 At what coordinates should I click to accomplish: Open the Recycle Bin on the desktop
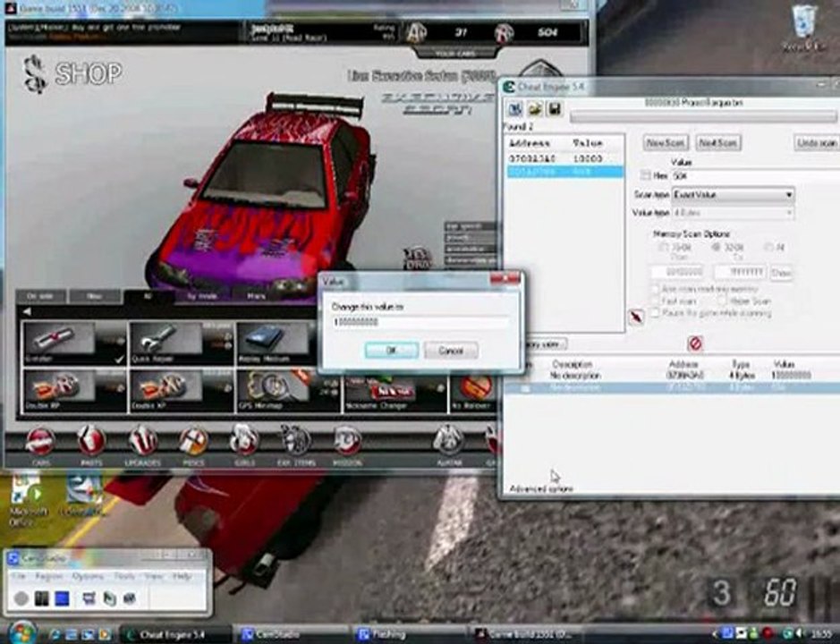point(803,29)
